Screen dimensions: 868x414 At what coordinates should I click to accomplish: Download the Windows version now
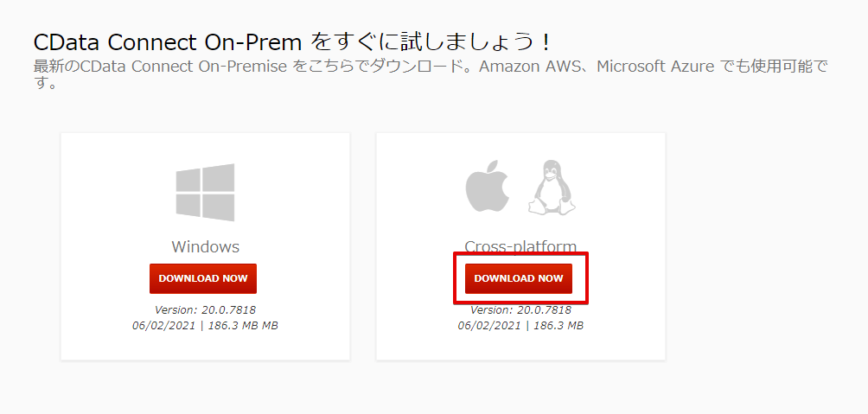pos(203,278)
